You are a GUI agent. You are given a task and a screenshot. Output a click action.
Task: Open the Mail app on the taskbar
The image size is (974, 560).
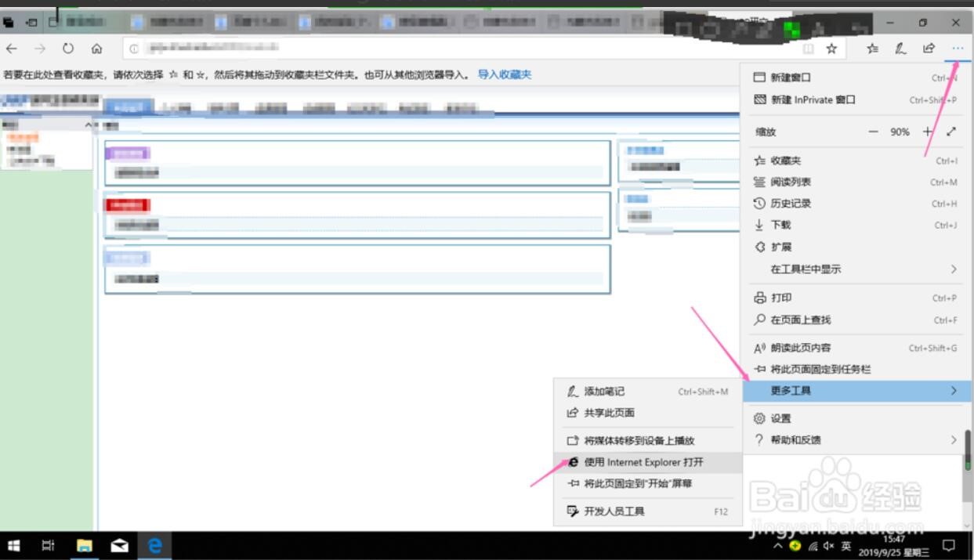tap(119, 546)
